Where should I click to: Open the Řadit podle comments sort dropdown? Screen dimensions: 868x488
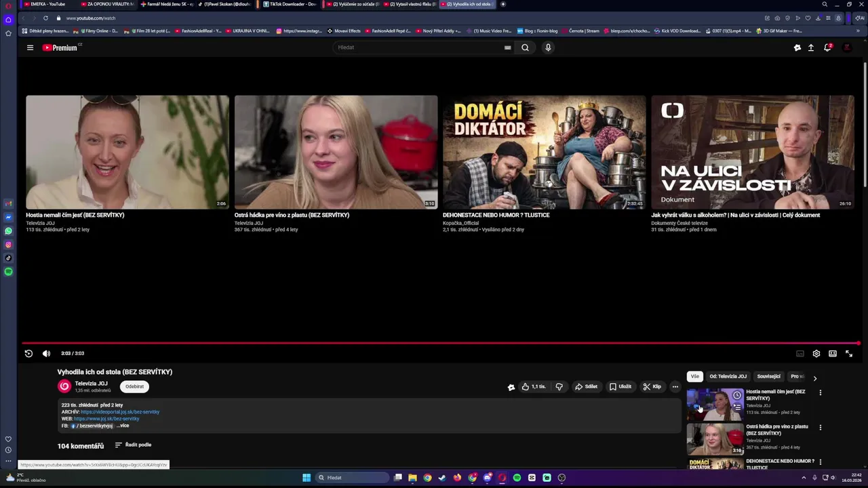[133, 445]
